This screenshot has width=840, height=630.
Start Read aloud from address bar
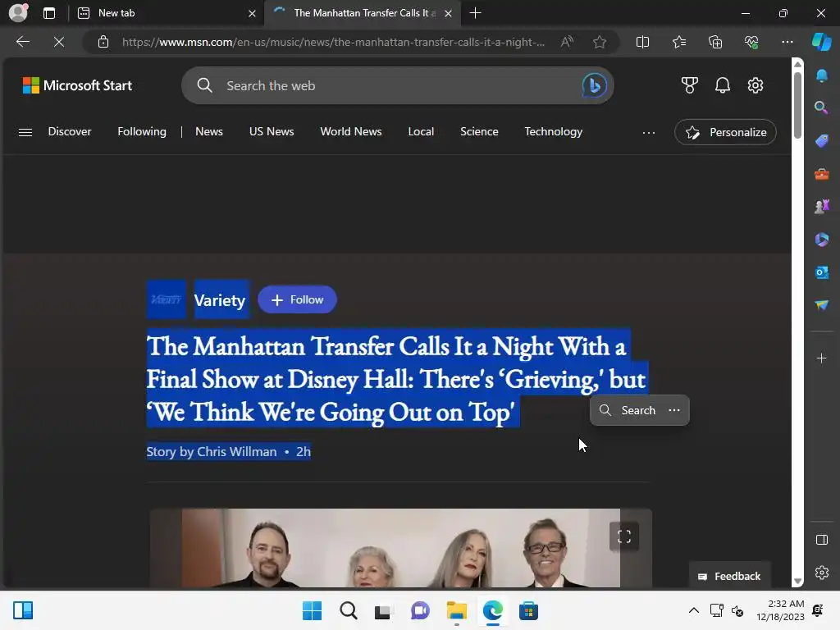tap(567, 42)
